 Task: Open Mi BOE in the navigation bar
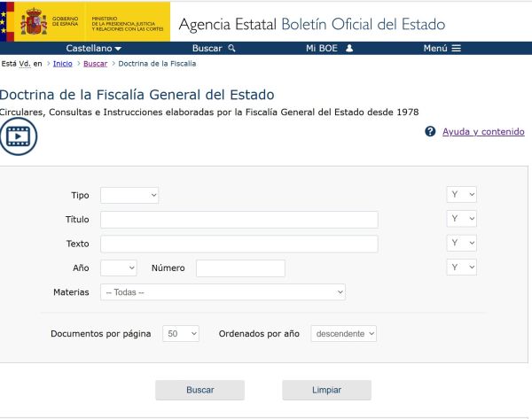(330, 48)
